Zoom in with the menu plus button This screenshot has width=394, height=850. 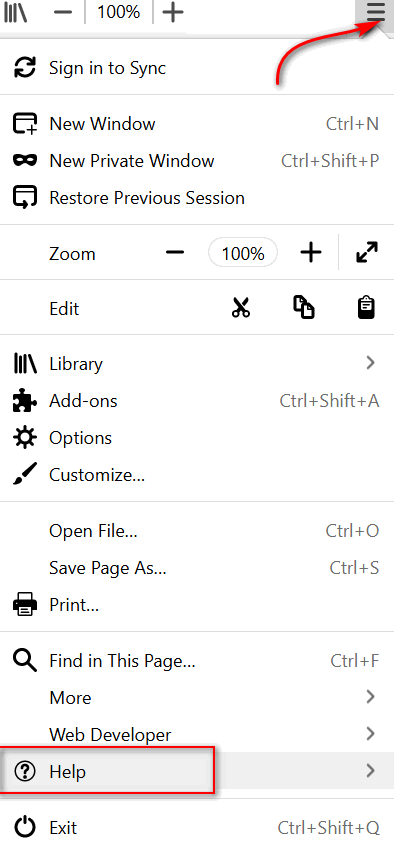(311, 253)
